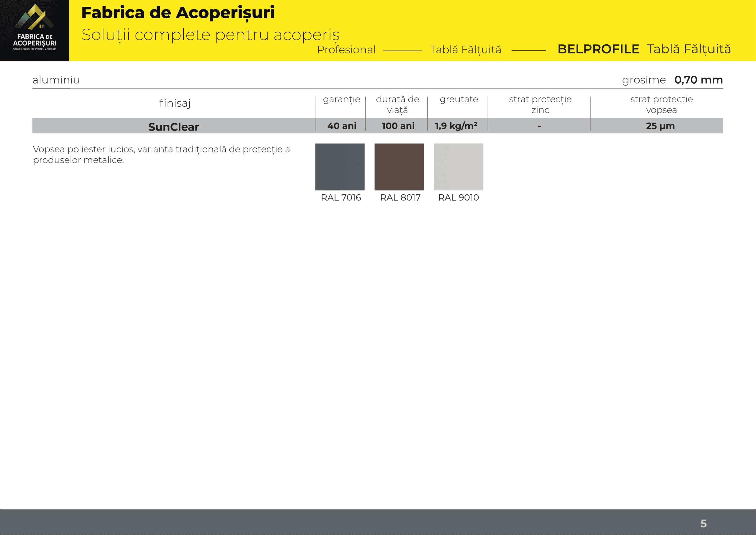The image size is (756, 535).
Task: Click the SunClear finish row label
Action: click(174, 127)
